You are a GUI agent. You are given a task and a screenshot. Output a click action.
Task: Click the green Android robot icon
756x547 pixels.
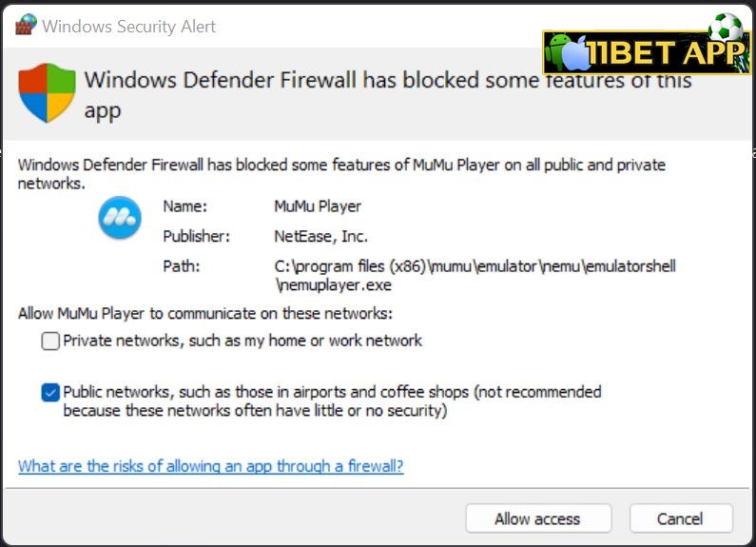(x=559, y=51)
